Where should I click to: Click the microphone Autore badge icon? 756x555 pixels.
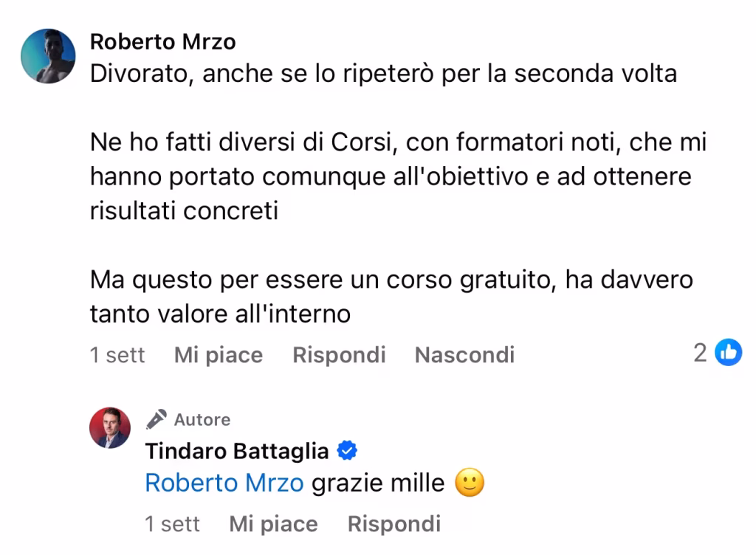157,419
